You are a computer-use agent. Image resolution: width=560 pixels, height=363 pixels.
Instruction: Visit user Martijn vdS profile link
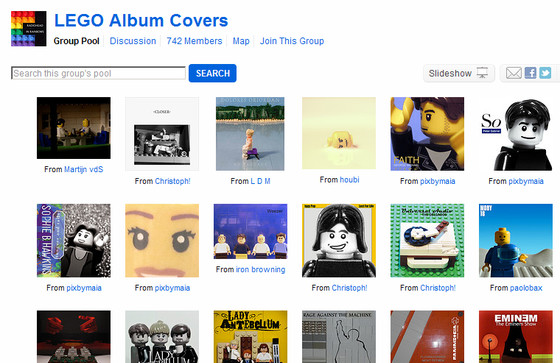84,169
